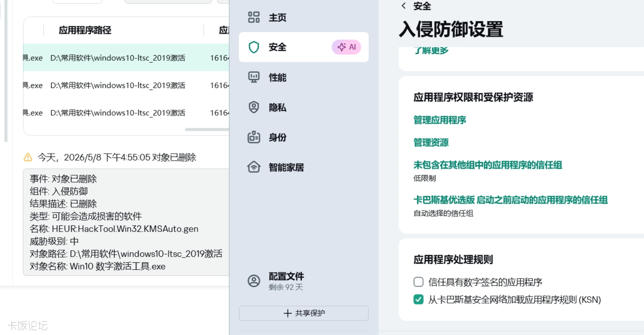Click the 自动选择的信任组 label
Image resolution: width=644 pixels, height=335 pixels.
point(443,213)
